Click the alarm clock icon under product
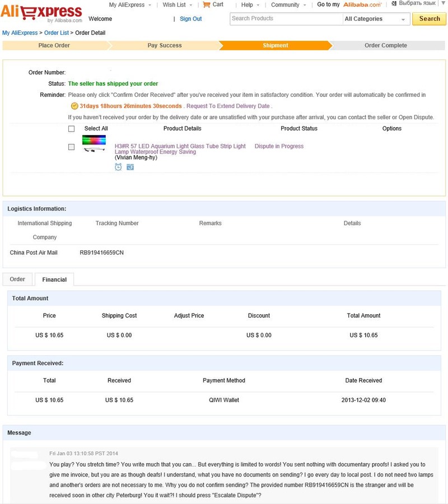The width and height of the screenshot is (448, 504). click(118, 167)
